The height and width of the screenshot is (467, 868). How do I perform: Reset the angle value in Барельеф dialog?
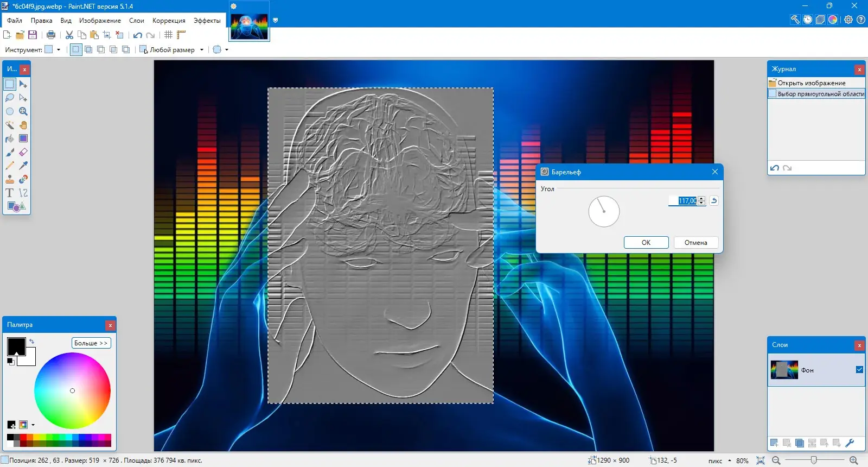coord(714,201)
